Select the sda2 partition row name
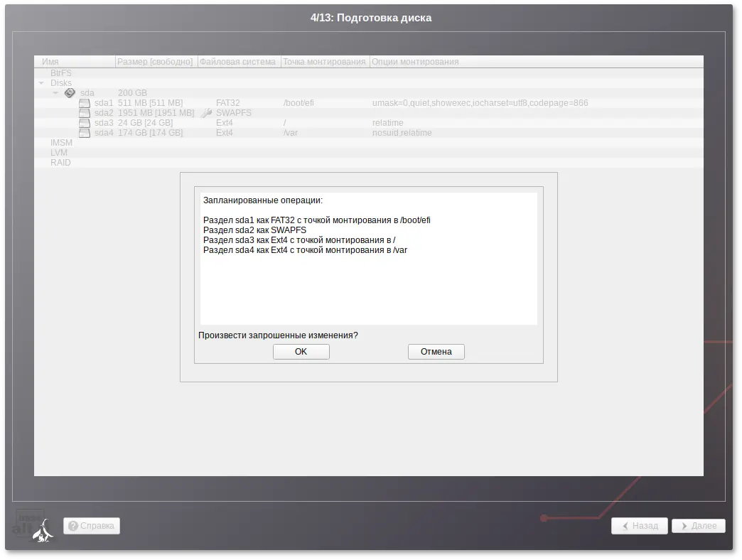 [104, 112]
